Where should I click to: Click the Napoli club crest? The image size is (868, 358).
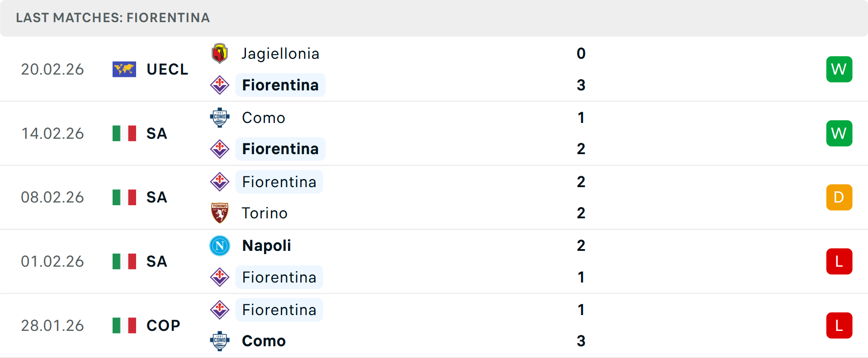pyautogui.click(x=220, y=245)
